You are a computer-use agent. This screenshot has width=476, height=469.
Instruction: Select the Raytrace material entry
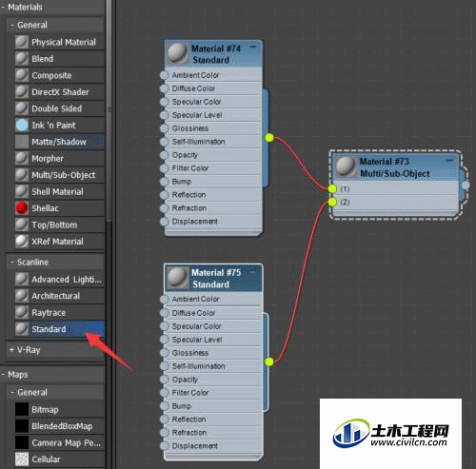[60, 313]
